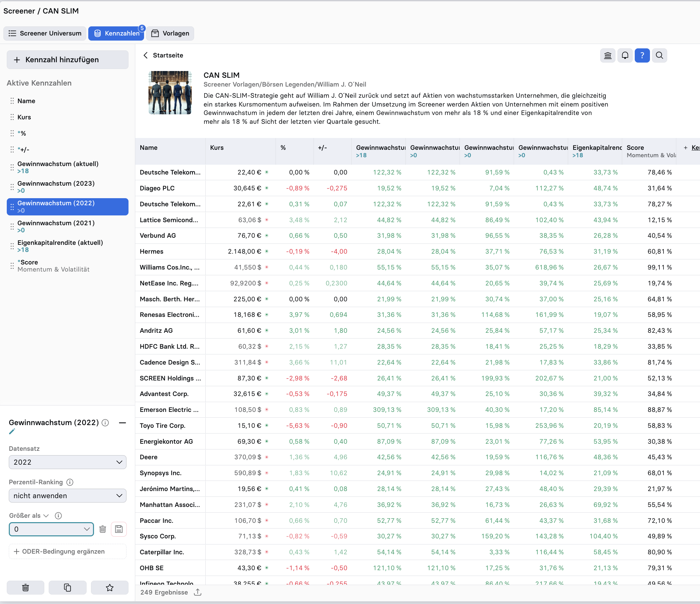Open the Größer als operator dropdown
This screenshot has height=604, width=700.
29,516
